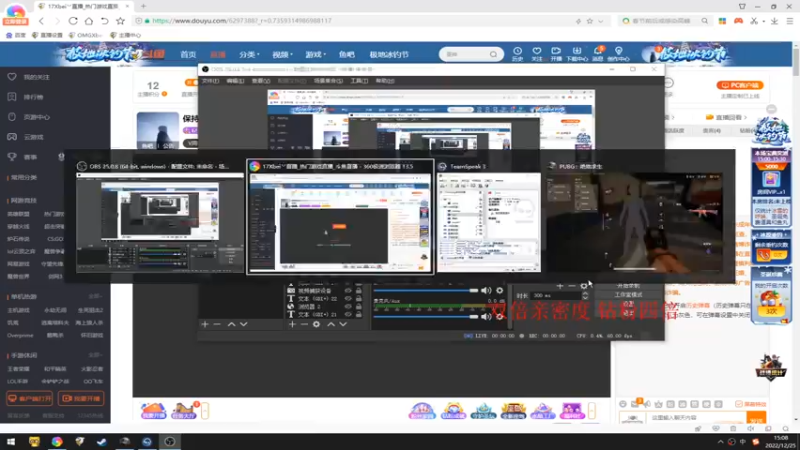Move scene down in OBS scenes panel
The height and width of the screenshot is (450, 800).
(244, 324)
